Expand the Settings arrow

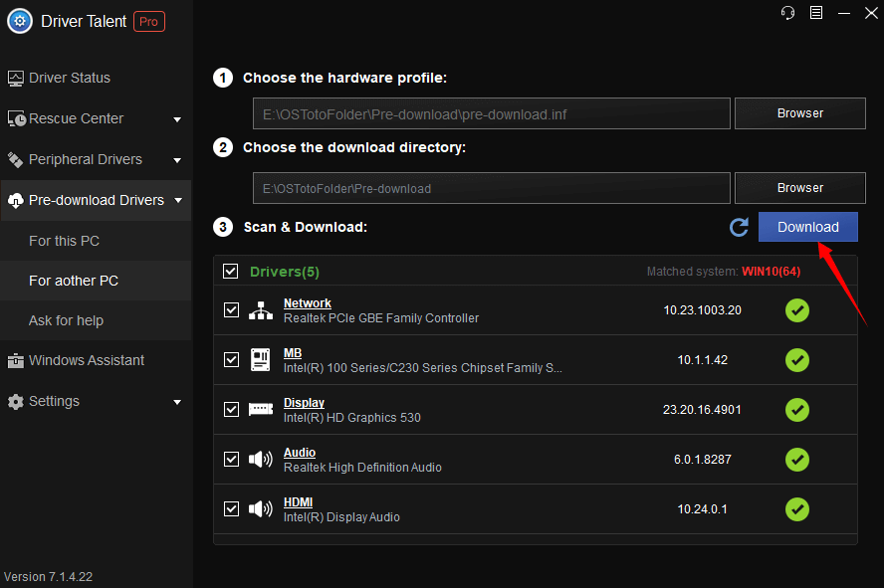click(x=177, y=402)
